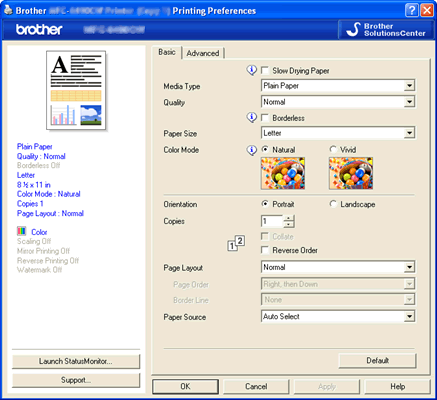Click the Launch StatusMonitor button
The height and width of the screenshot is (400, 437).
[76, 361]
